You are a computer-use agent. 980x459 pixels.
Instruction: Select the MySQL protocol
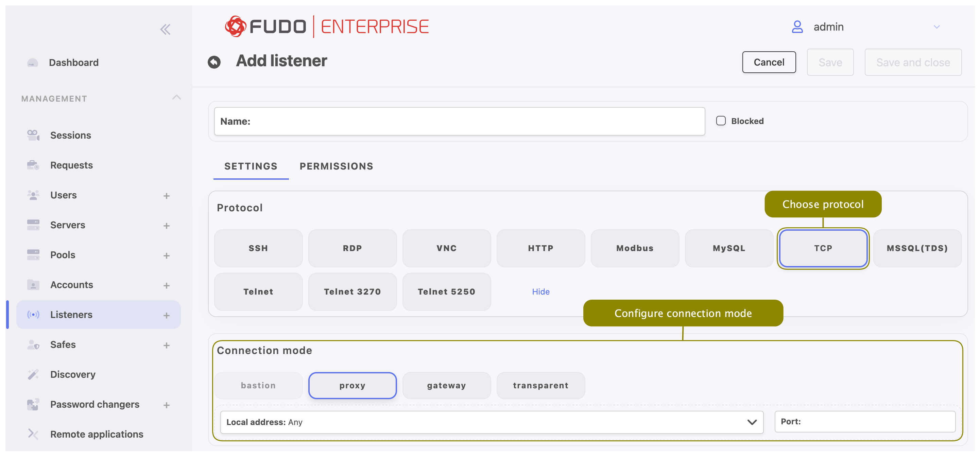pos(729,248)
